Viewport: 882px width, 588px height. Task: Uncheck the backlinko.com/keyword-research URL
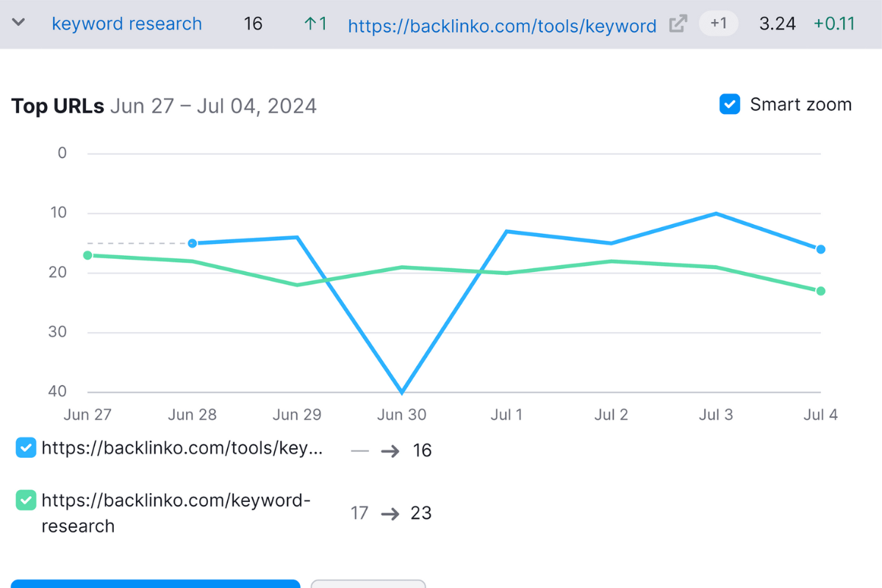tap(26, 500)
